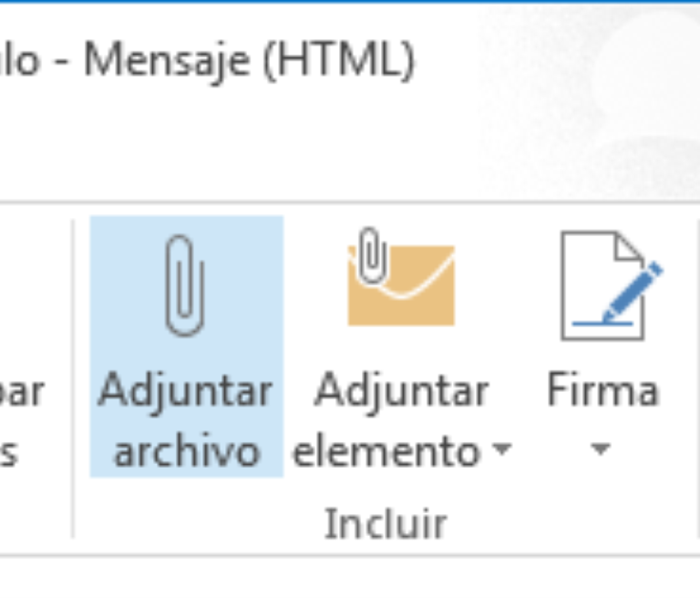Viewport: 700px width, 598px height.
Task: Click the blue pen on the Firma icon
Action: 633,292
